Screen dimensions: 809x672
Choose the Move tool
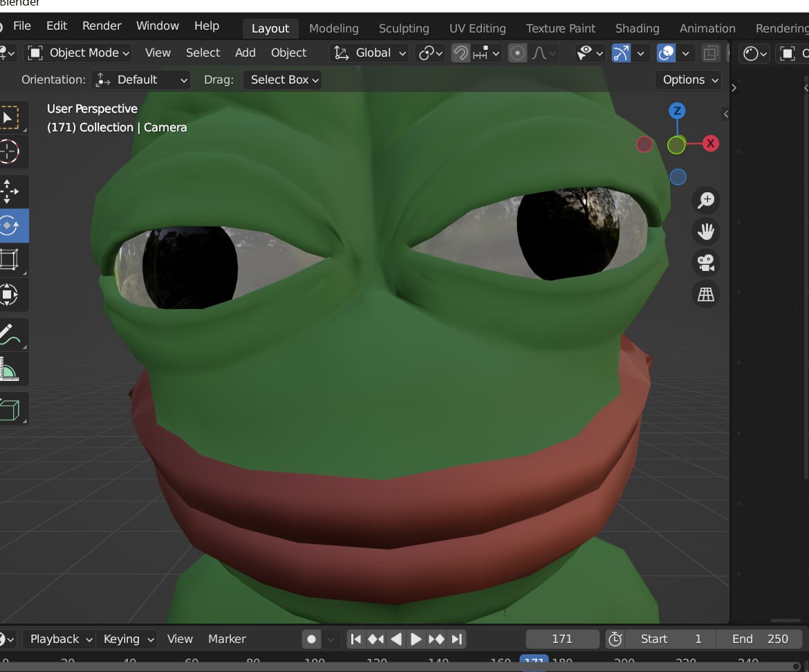(9, 192)
